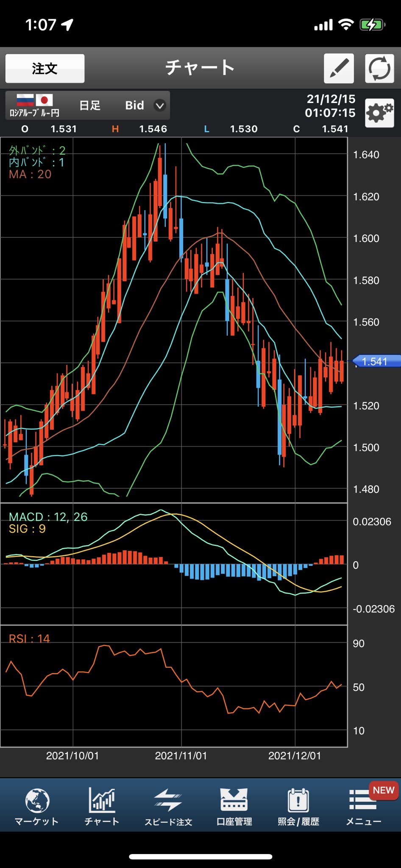Image resolution: width=401 pixels, height=868 pixels.
Task: Tap the high price value 1.546
Action: click(153, 129)
